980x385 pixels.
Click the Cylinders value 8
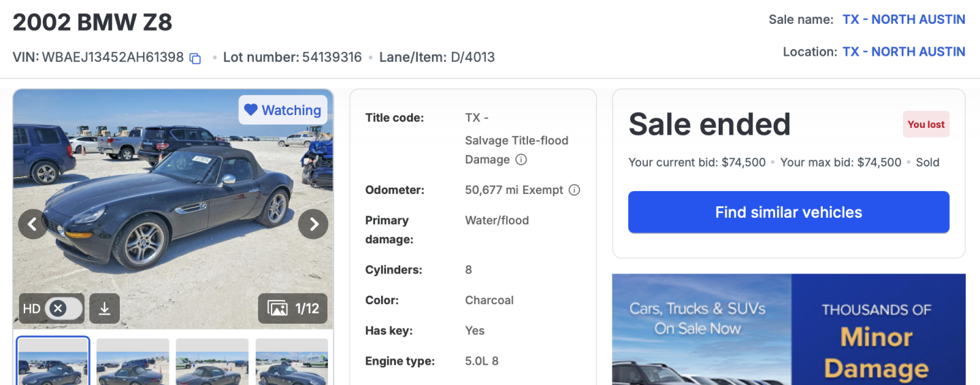[468, 270]
